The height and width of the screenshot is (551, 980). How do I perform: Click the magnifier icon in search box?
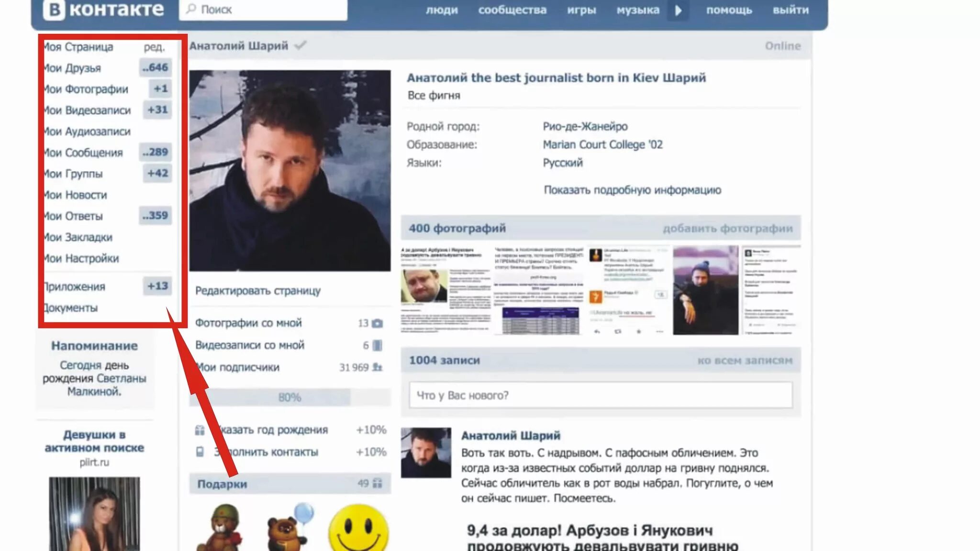[191, 9]
